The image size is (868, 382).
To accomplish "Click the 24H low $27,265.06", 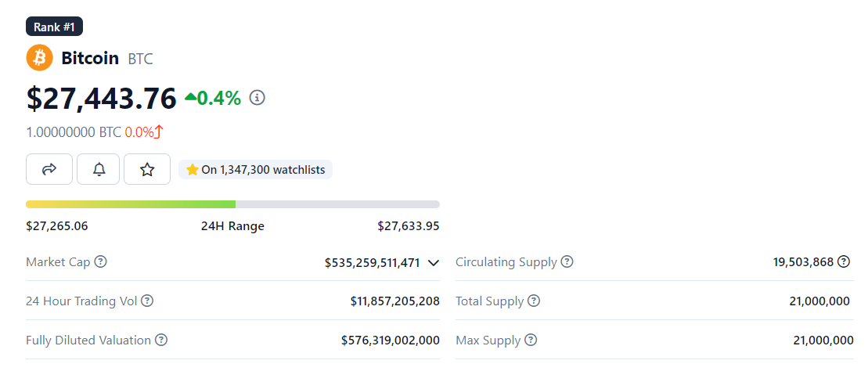I will pyautogui.click(x=57, y=226).
